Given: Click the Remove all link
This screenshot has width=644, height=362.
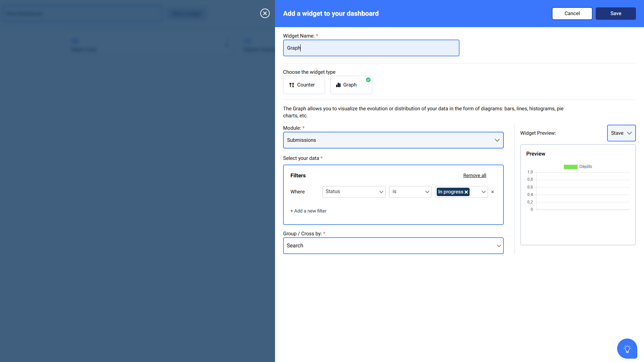Looking at the screenshot, I should click(x=474, y=175).
